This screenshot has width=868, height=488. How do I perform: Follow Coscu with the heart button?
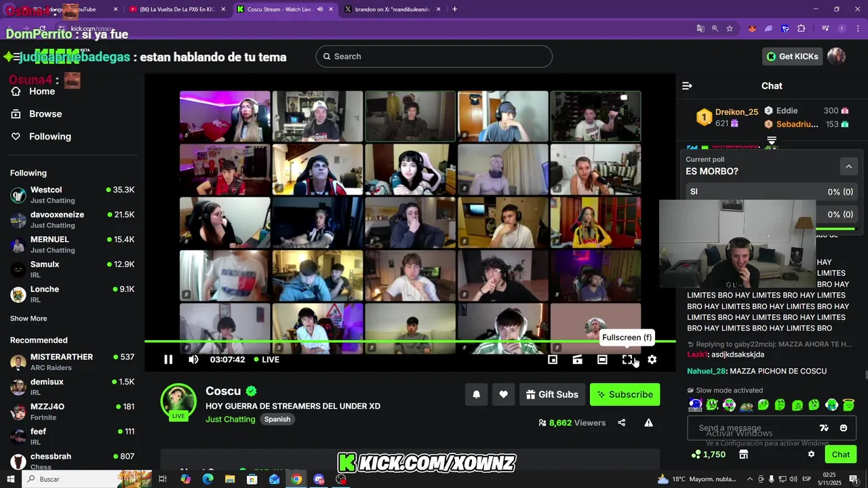pyautogui.click(x=503, y=394)
